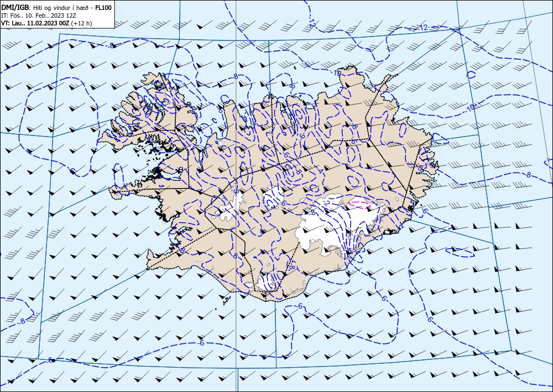Click the magenta dashed contour on the glacier
The image size is (553, 392).
click(x=359, y=205)
